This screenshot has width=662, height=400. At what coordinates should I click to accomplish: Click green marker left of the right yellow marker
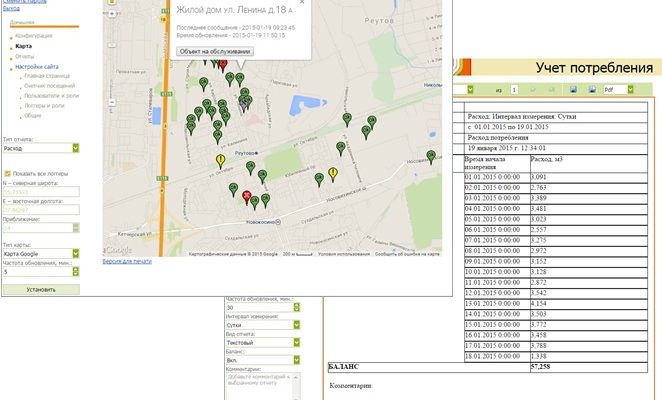tap(319, 180)
